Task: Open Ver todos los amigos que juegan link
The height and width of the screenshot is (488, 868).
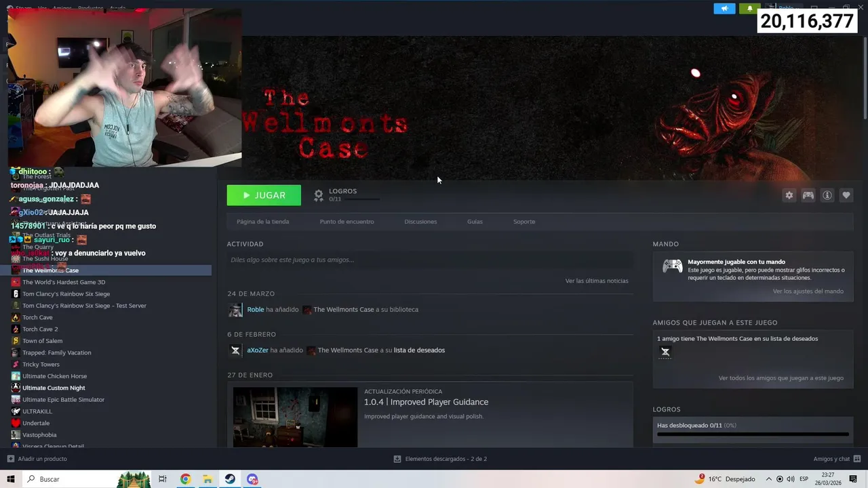Action: pos(781,378)
